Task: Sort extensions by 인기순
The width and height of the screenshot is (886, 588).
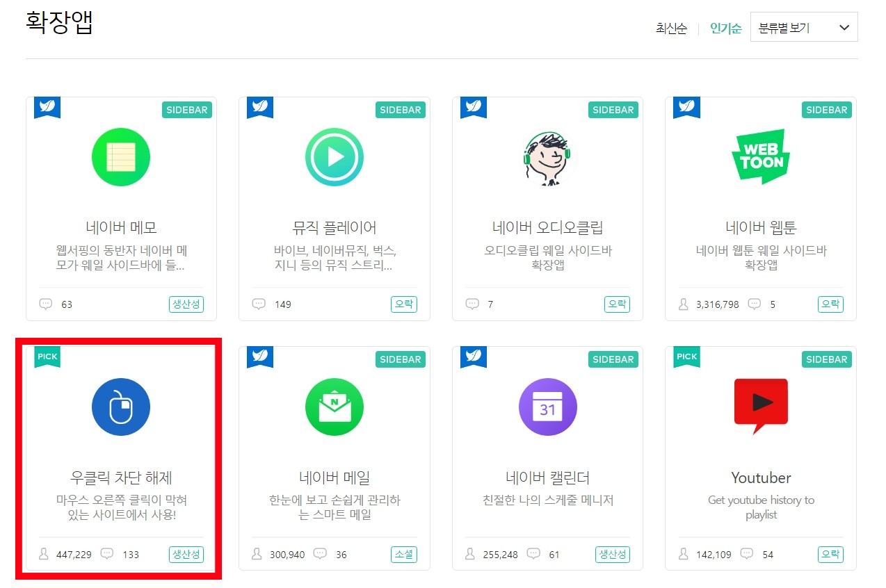Action: [x=725, y=28]
